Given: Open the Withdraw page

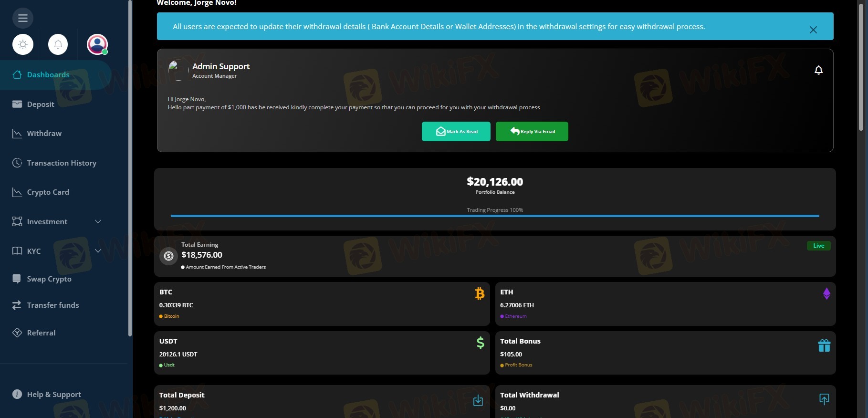Looking at the screenshot, I should (x=44, y=134).
